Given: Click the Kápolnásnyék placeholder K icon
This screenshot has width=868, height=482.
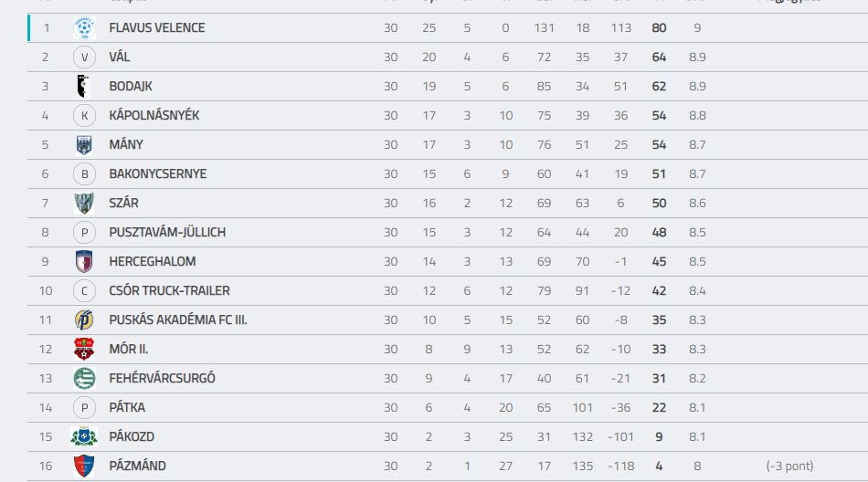Looking at the screenshot, I should pos(84,116).
